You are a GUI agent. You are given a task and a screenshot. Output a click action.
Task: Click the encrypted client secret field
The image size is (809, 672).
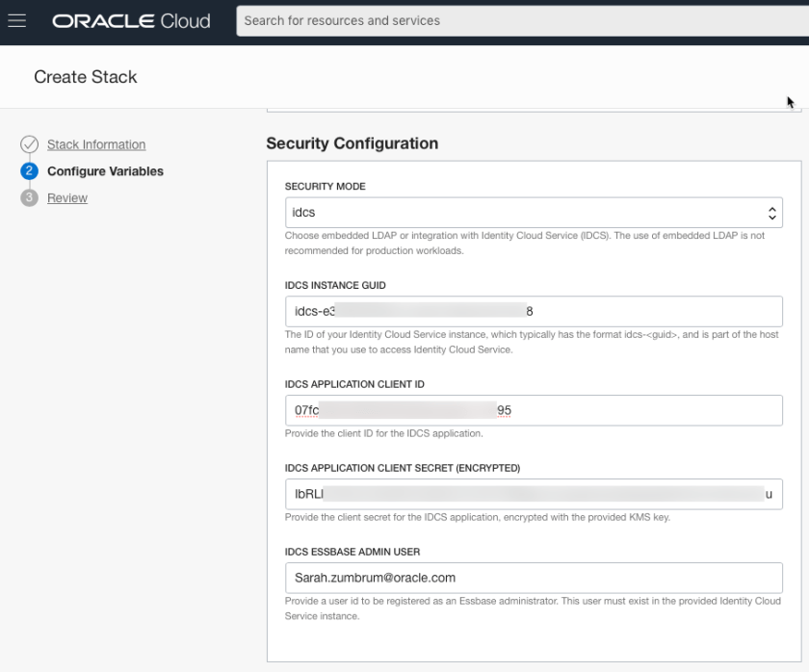coord(533,494)
